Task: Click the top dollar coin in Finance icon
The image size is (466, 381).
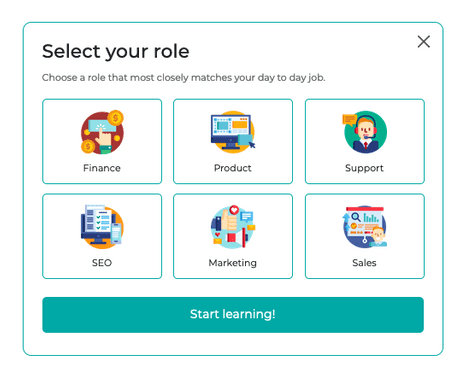Action: pos(116,118)
